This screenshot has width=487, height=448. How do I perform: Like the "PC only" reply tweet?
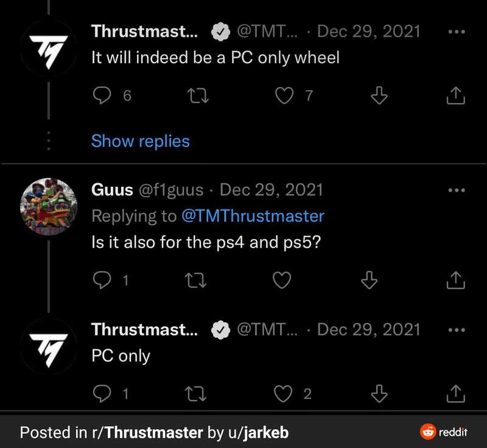pyautogui.click(x=284, y=394)
